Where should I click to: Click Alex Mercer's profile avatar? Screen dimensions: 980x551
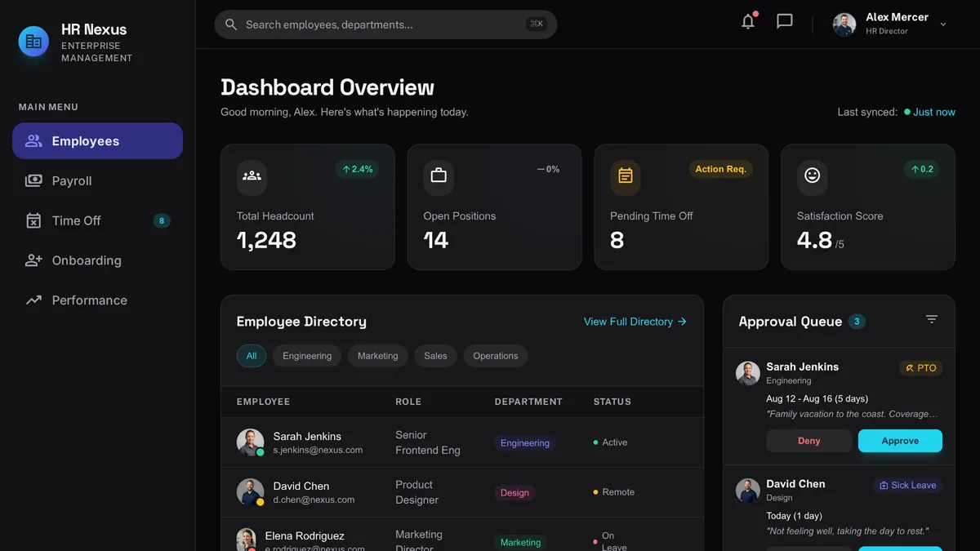(x=844, y=24)
